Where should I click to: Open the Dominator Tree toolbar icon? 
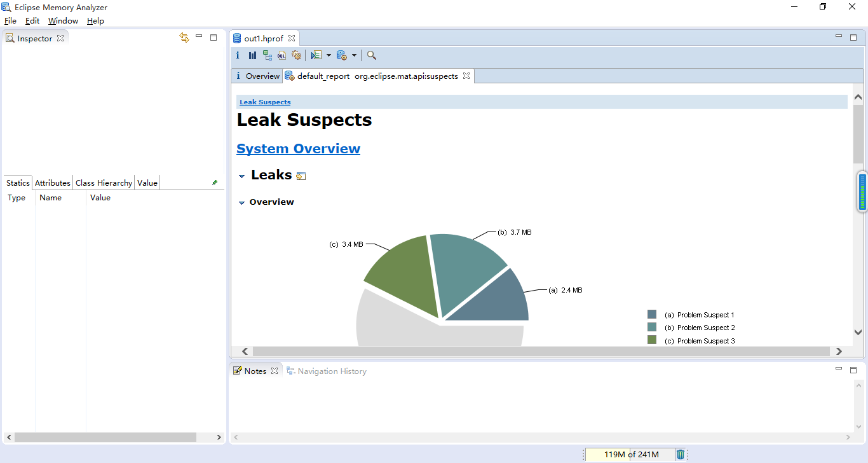267,55
